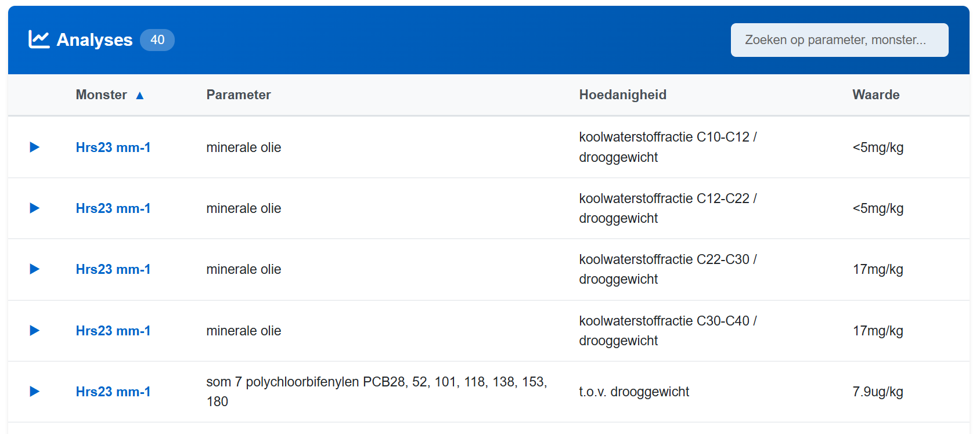Click the Analyses heading title

[95, 40]
